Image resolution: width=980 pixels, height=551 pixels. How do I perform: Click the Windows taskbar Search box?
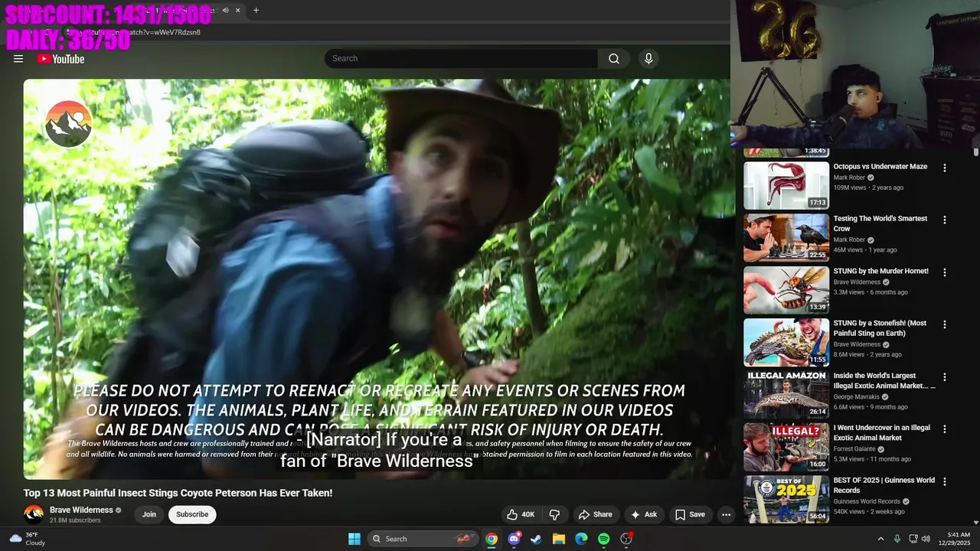coord(421,539)
